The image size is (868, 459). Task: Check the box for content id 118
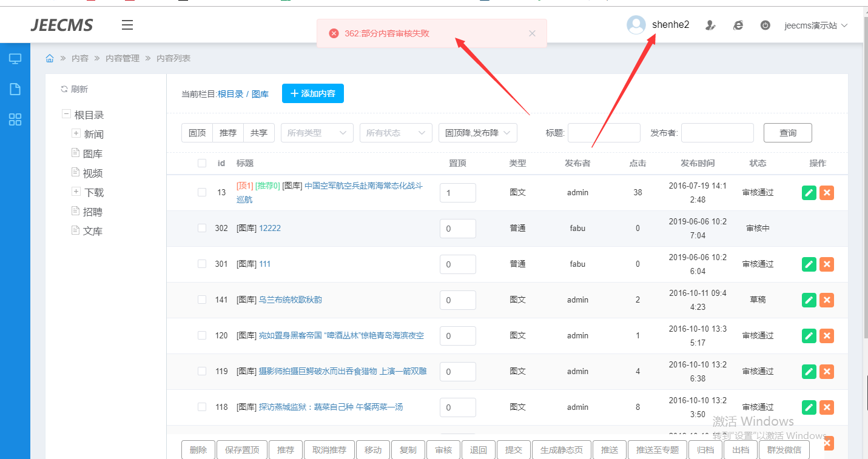202,407
